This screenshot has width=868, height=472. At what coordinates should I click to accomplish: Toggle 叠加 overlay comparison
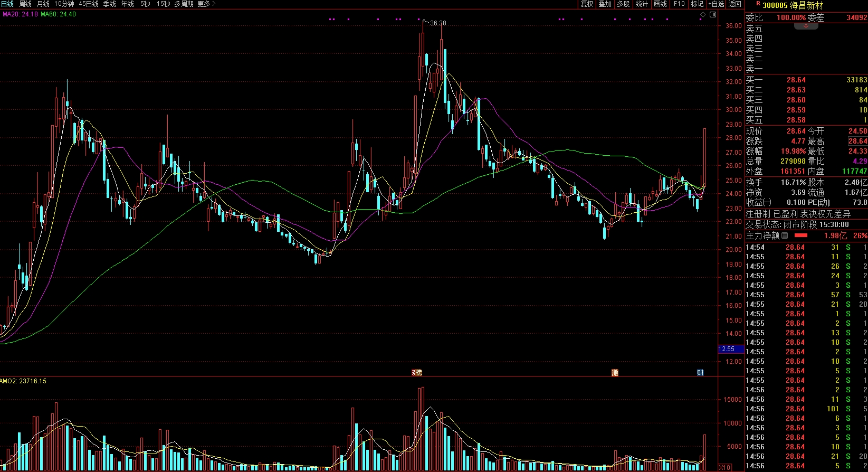(605, 4)
